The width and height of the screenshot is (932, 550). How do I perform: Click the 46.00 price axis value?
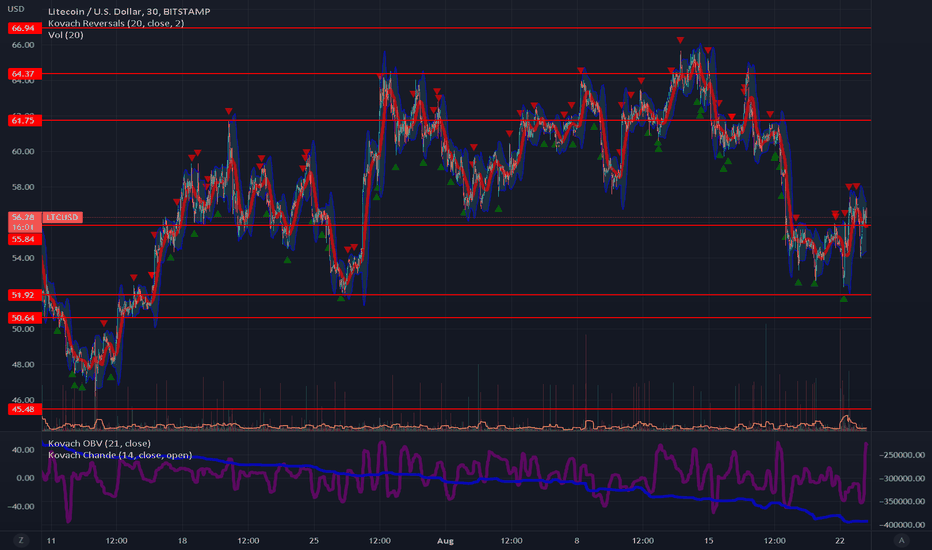tap(23, 400)
